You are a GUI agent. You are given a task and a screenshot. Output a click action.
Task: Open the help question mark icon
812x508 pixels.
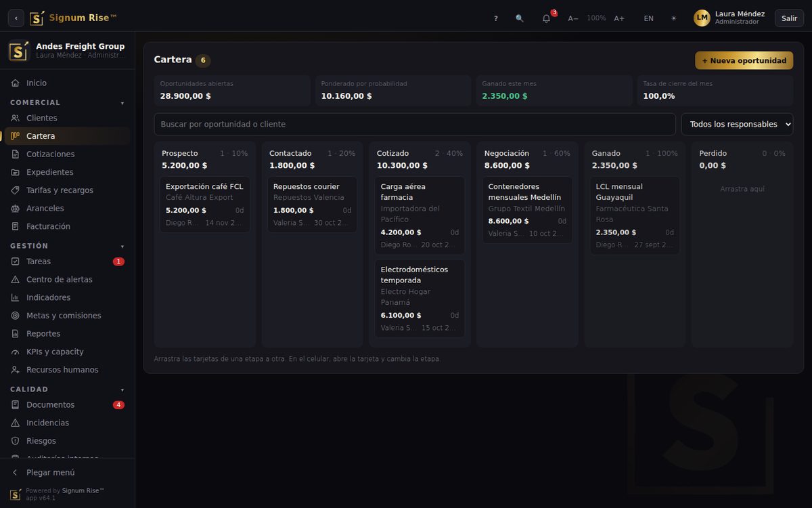pyautogui.click(x=496, y=18)
